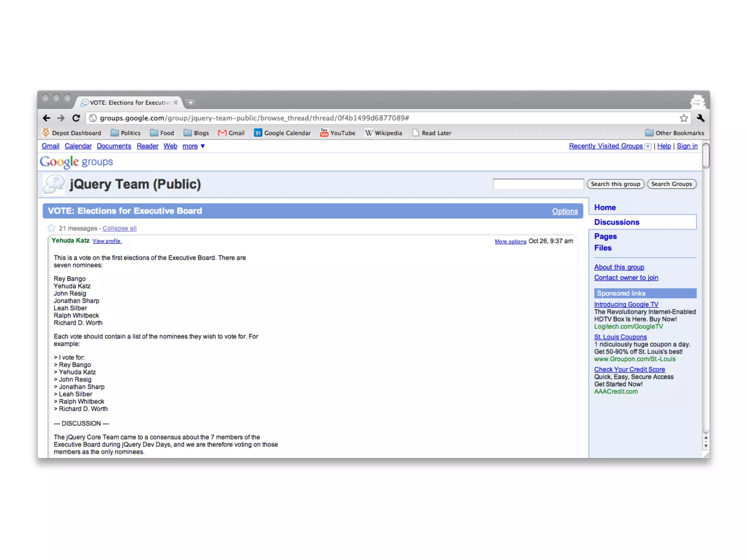The width and height of the screenshot is (747, 560).
Task: Open the Politics bookmarks folder
Action: (x=125, y=133)
